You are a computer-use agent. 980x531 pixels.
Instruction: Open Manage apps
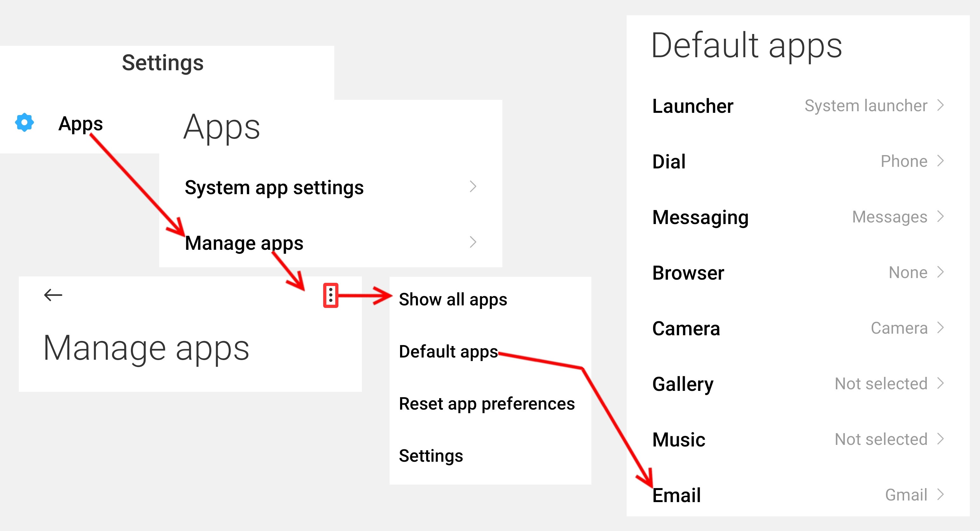click(x=244, y=243)
